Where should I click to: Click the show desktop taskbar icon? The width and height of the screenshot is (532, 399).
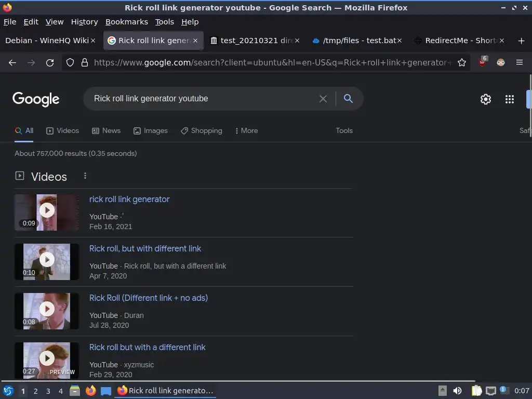(x=106, y=391)
